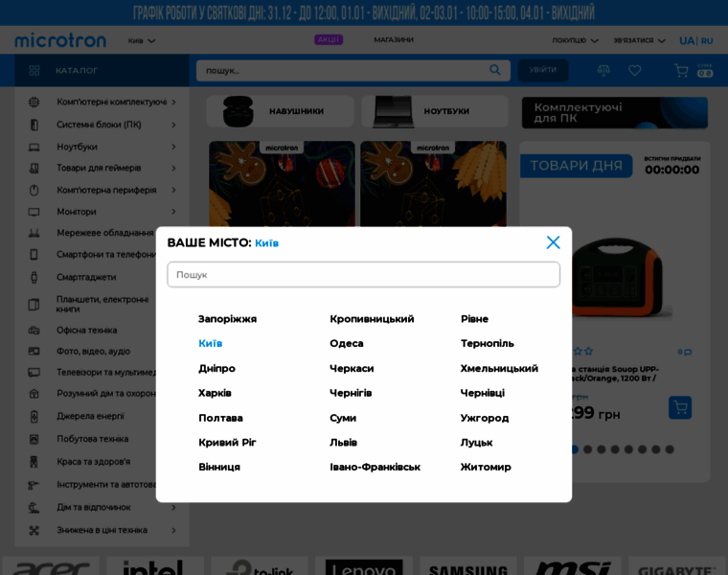Open product comparison scales icon

click(x=603, y=70)
